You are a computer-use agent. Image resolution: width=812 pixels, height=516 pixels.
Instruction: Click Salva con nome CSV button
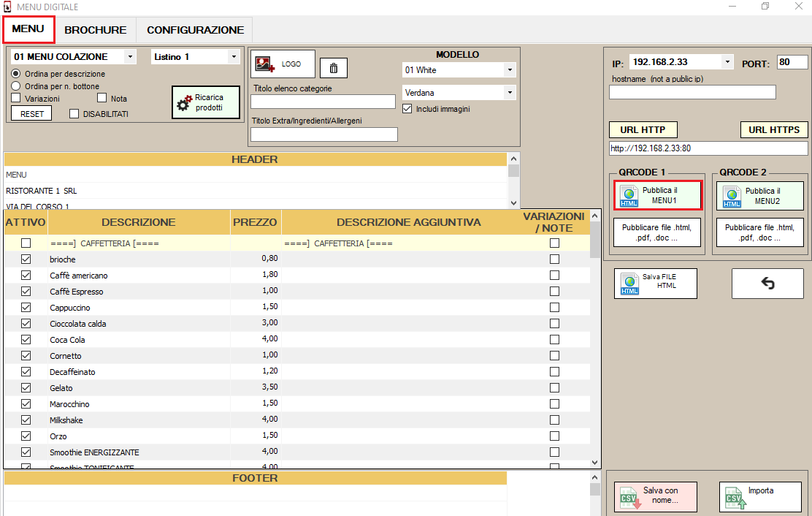click(656, 496)
